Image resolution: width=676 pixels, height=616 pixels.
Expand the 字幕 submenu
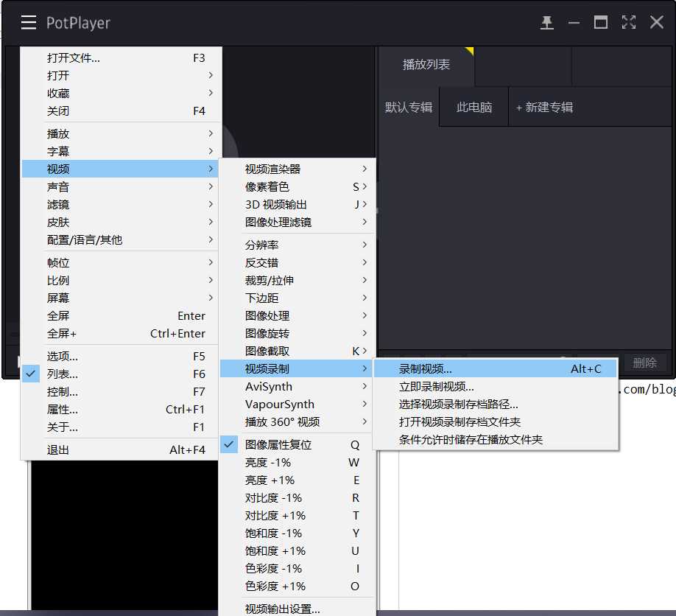[x=120, y=151]
